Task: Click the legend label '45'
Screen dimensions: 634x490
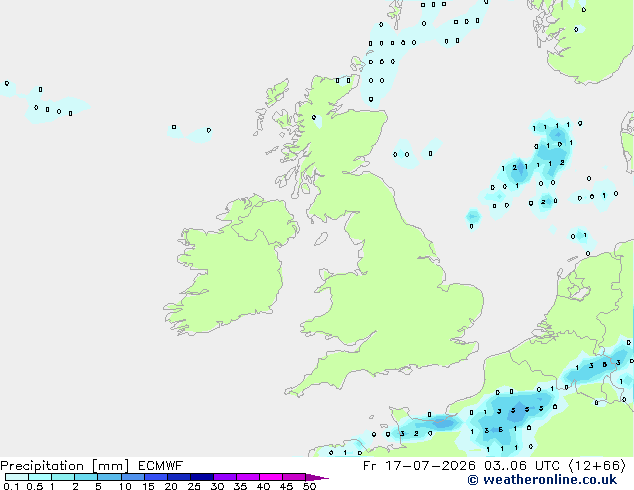Action: pos(286,486)
